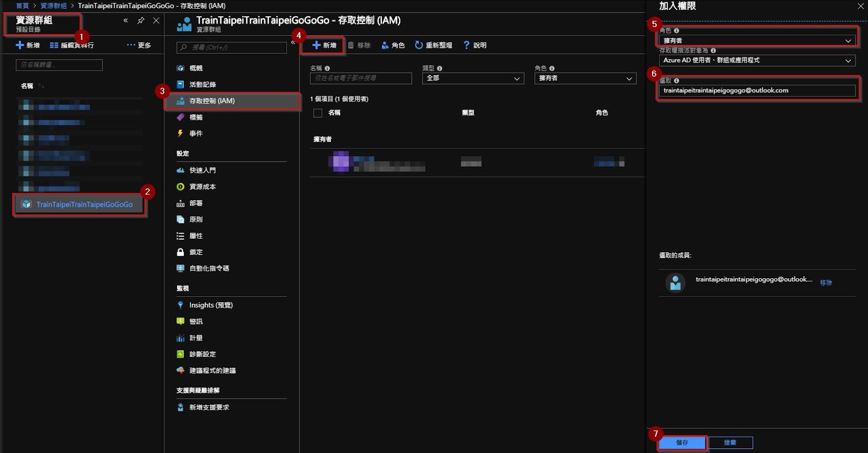Open 部署 deployments item
The width and height of the screenshot is (868, 453).
pyautogui.click(x=196, y=203)
